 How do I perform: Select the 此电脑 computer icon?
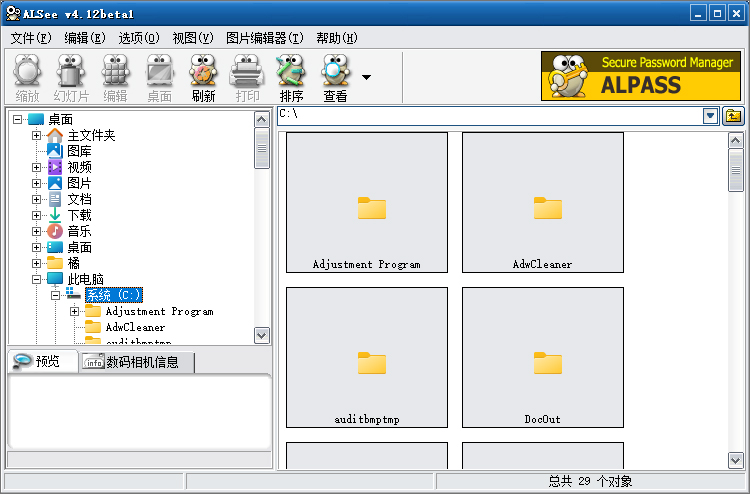[55, 279]
